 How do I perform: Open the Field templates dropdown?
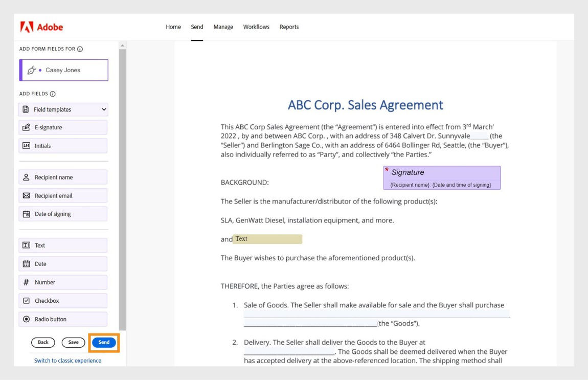pos(63,109)
